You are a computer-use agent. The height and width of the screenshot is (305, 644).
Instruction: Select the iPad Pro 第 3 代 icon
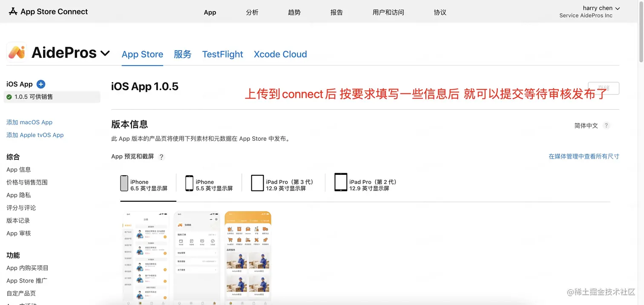257,183
